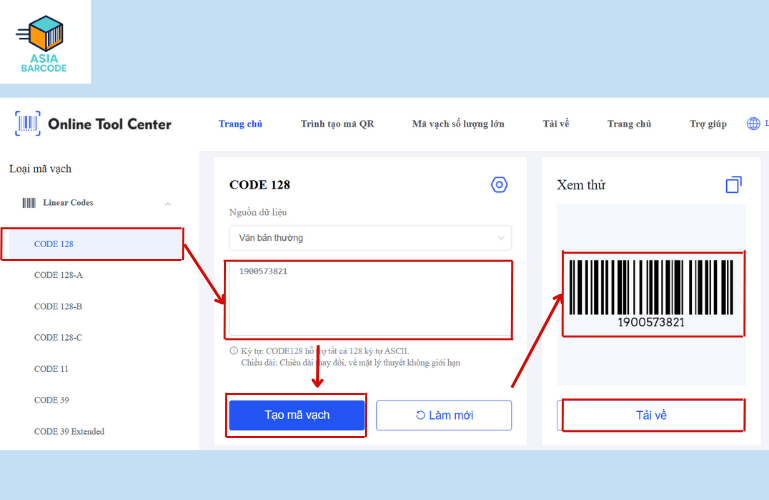769x500 pixels.
Task: Open the second Trang chủ nav item
Action: click(629, 124)
